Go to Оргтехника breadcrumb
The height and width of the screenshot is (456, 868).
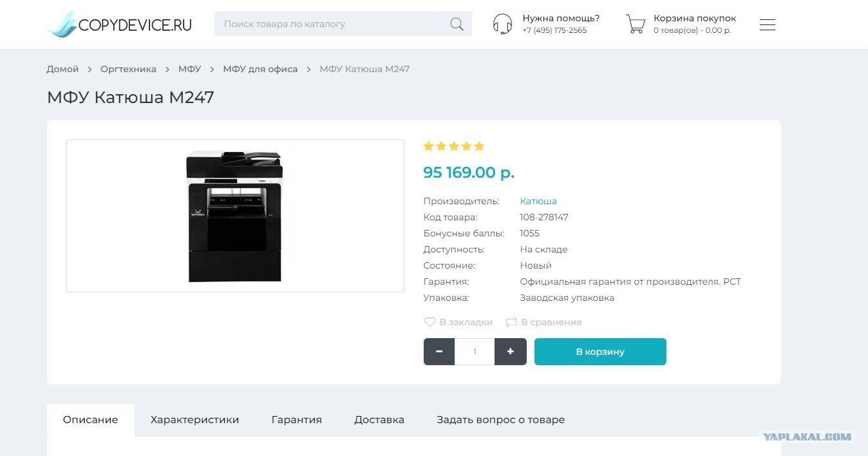[128, 69]
